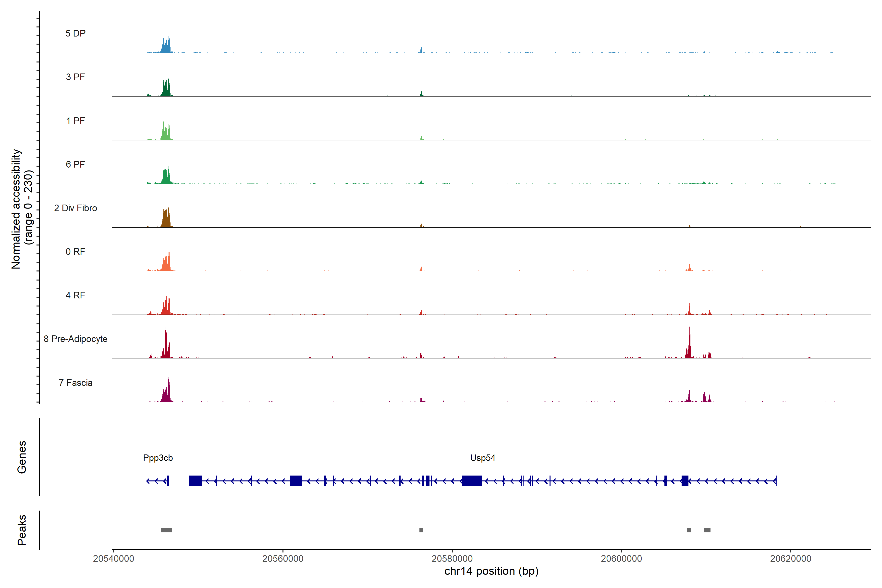This screenshot has width=882, height=588.
Task: Click the chr14 position (bp) axis title
Action: tap(491, 571)
